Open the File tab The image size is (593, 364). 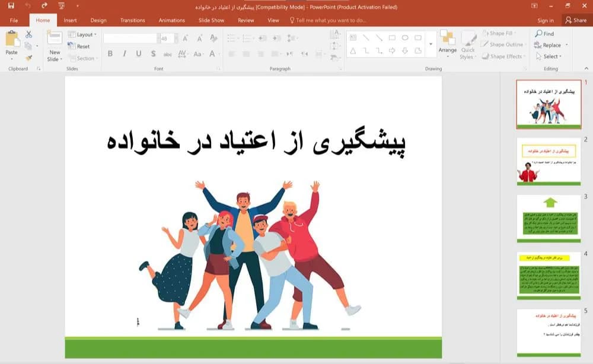click(x=14, y=20)
